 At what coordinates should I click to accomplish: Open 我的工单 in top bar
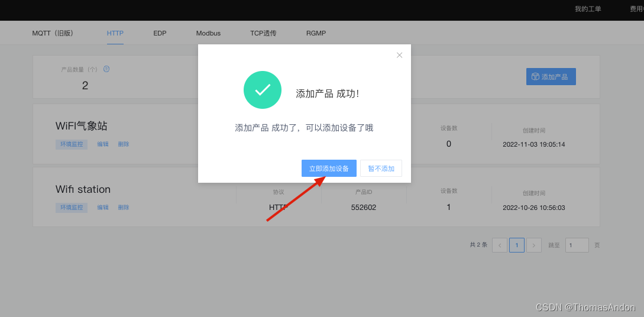tap(588, 9)
